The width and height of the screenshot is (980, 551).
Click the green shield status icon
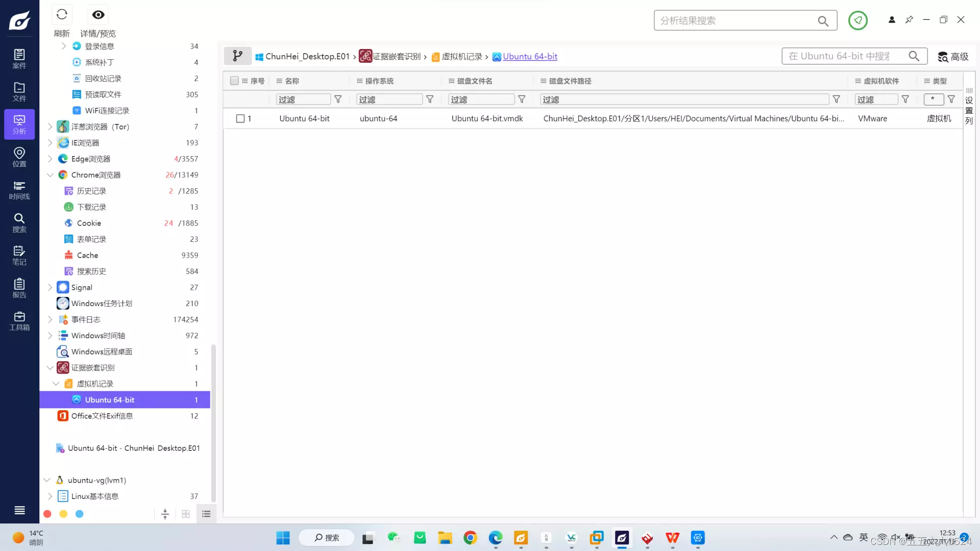[x=857, y=20]
